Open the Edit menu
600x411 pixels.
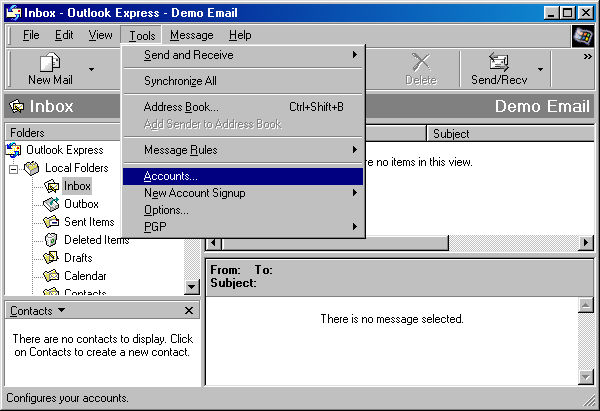coord(64,35)
